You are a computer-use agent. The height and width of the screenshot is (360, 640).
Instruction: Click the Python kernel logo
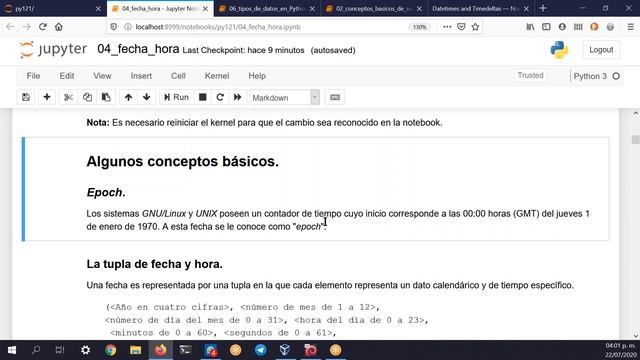[x=559, y=50]
